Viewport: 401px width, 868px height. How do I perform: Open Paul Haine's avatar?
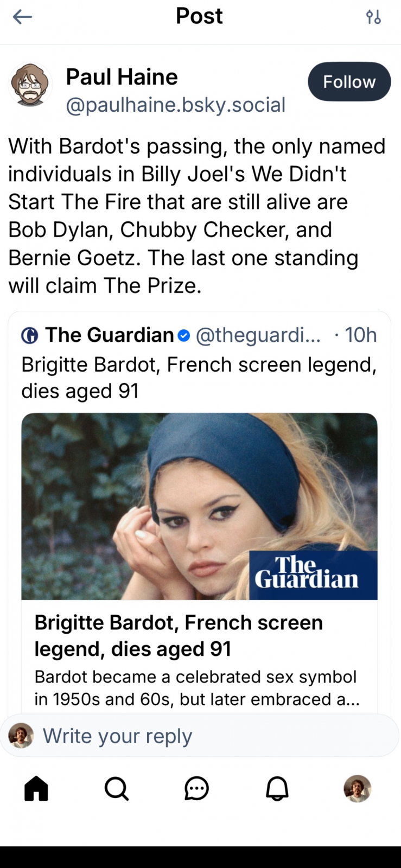[x=30, y=85]
